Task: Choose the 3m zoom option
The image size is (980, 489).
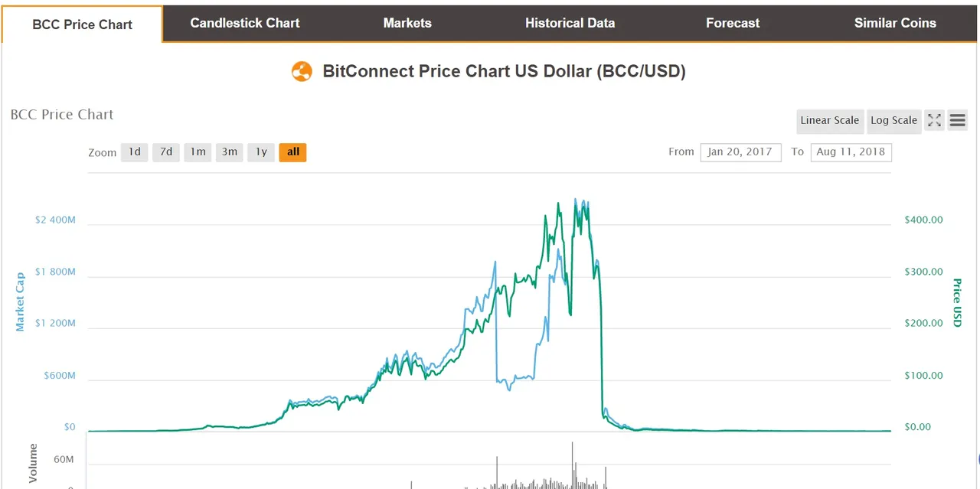Action: coord(230,152)
